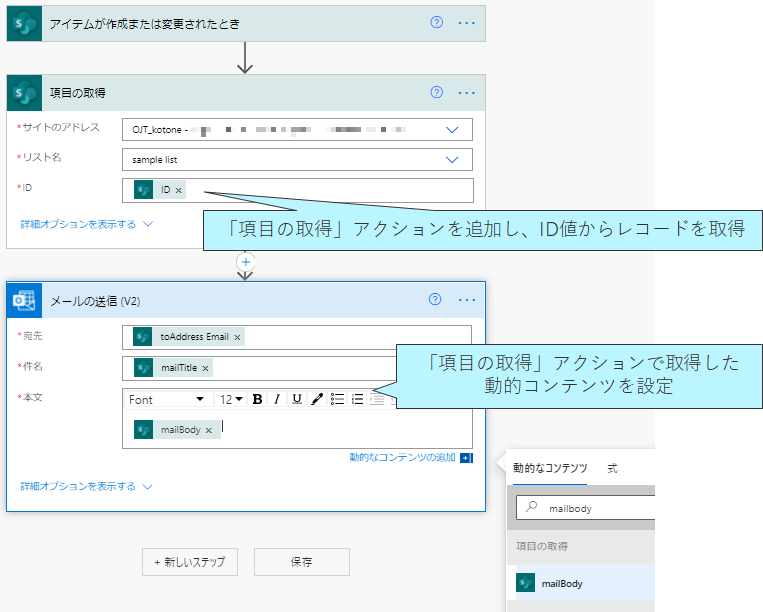Click the blue dynamic content add icon
Image resolution: width=763 pixels, height=612 pixels.
[x=466, y=458]
